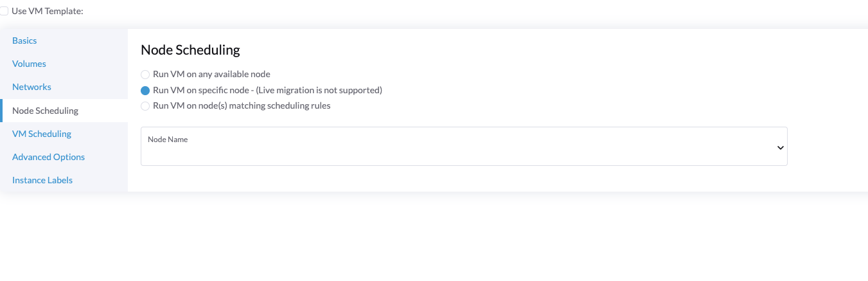
Task: Pick the 'matching scheduling rules' radio button
Action: coord(145,106)
